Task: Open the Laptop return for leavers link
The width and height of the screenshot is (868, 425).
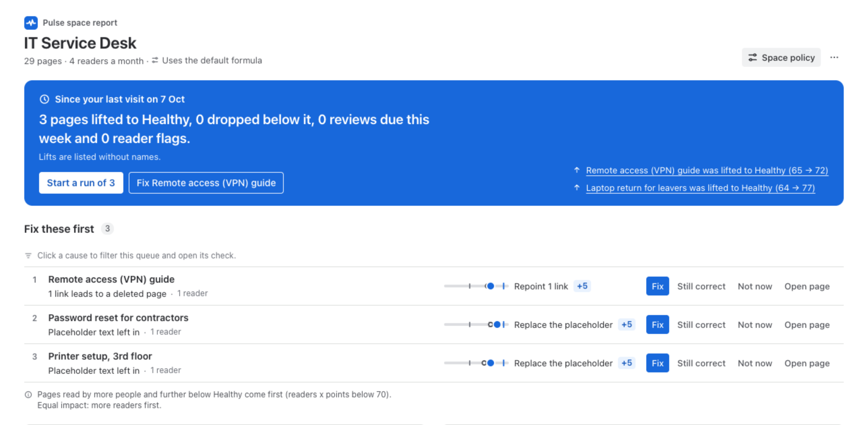Action: click(x=700, y=188)
